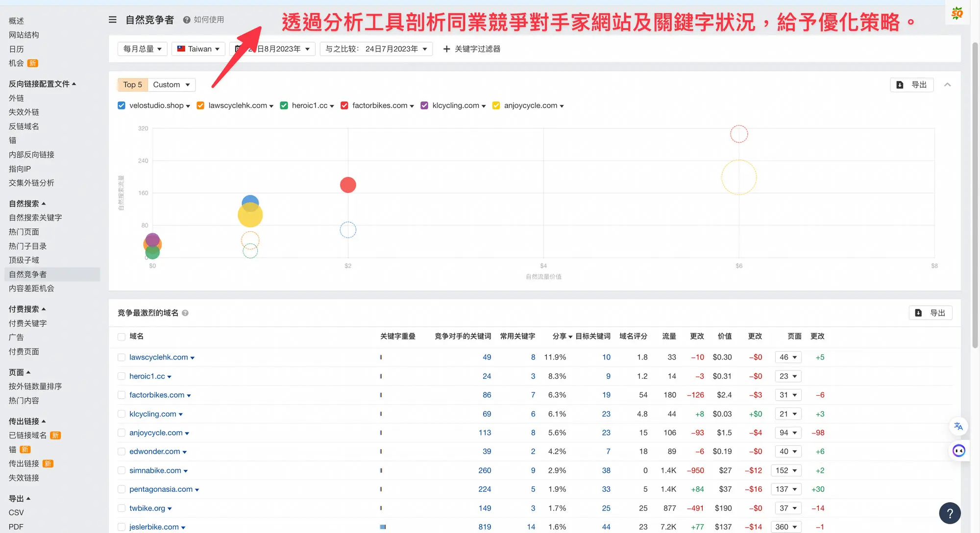This screenshot has width=980, height=533.
Task: Click the 域名评分 column header
Action: coord(633,337)
